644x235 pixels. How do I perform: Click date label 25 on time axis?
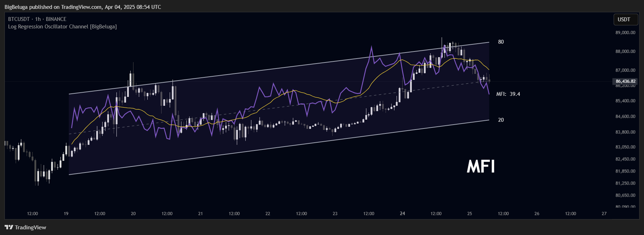coord(470,214)
